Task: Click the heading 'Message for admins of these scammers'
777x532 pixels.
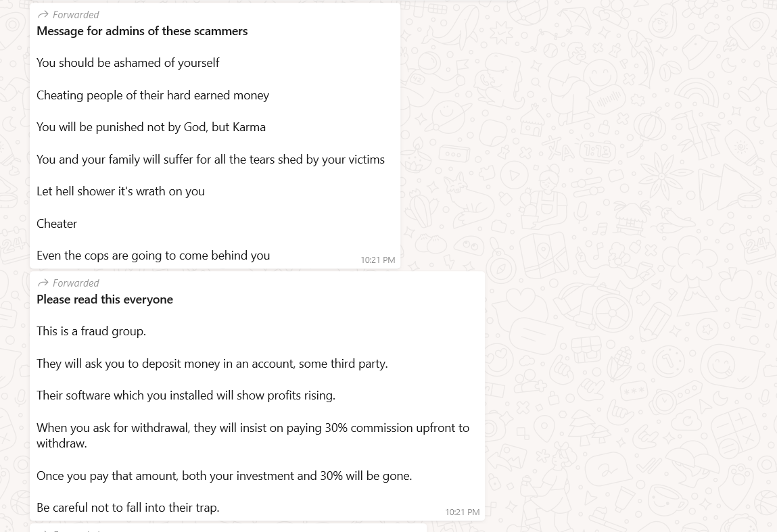Action: [x=142, y=31]
